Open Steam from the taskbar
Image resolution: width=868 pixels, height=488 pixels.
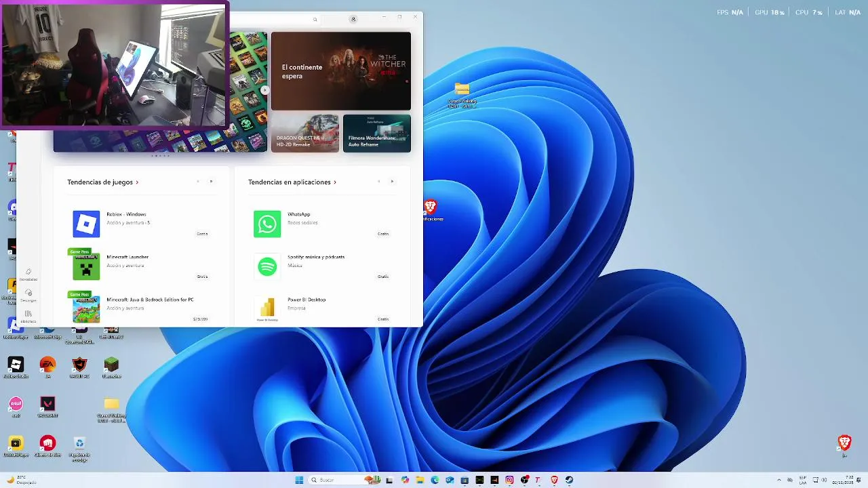point(569,480)
